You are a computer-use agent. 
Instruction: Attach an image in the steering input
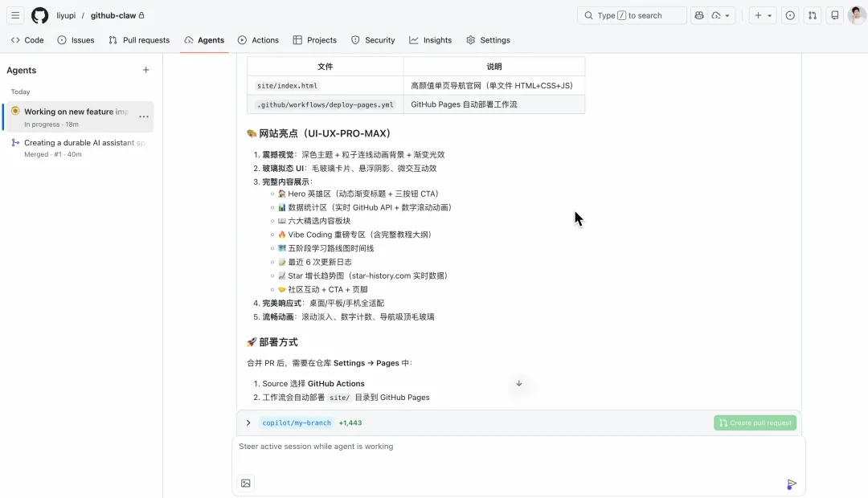point(245,484)
